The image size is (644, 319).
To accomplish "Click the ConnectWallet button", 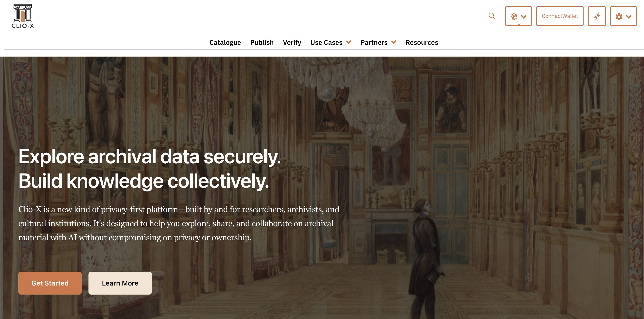I will [560, 16].
